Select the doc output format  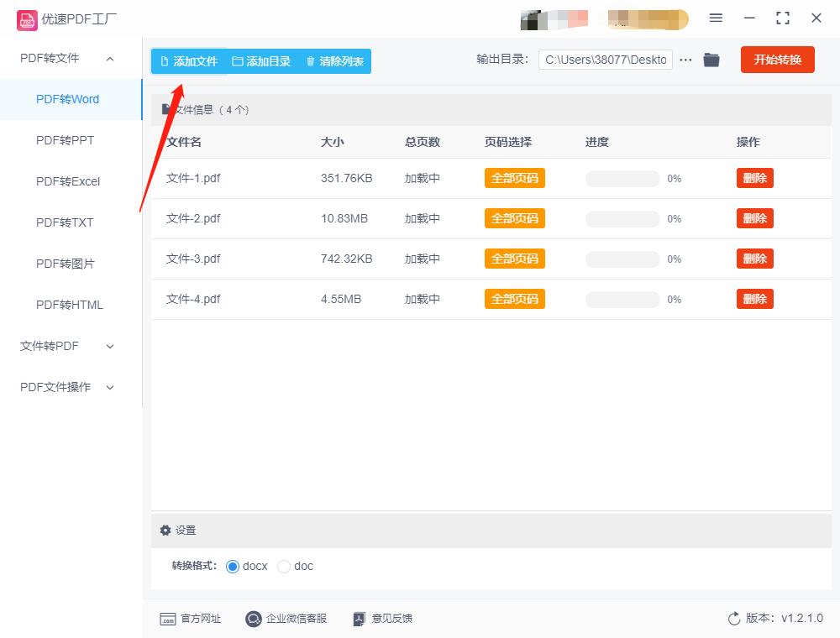tap(284, 567)
